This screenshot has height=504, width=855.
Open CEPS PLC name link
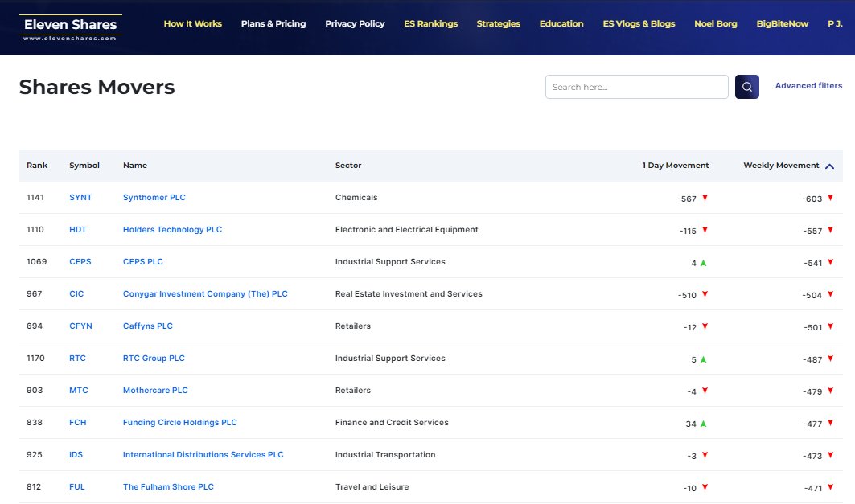(143, 261)
